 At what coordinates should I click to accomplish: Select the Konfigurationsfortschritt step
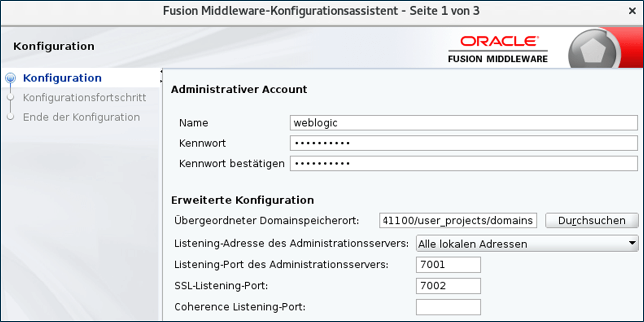(x=84, y=97)
